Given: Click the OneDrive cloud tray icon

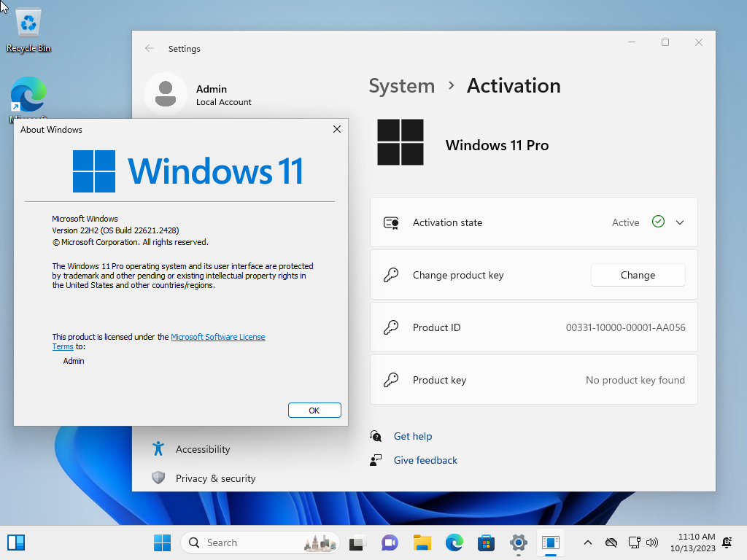Looking at the screenshot, I should 611,542.
